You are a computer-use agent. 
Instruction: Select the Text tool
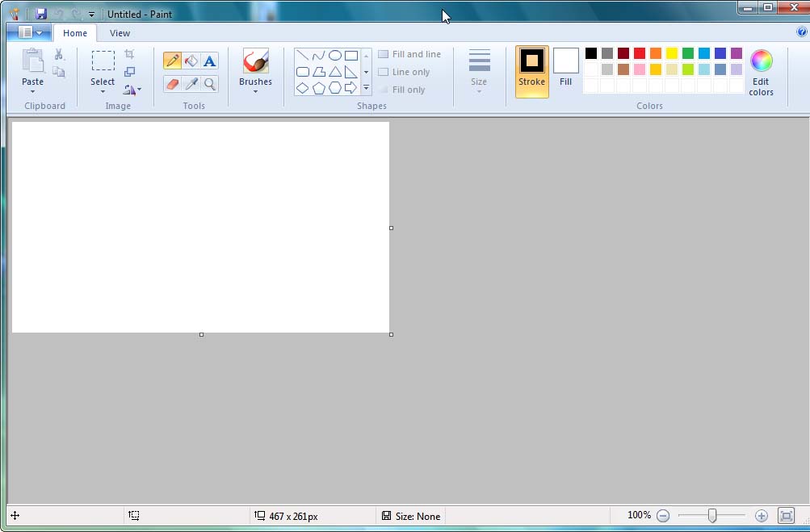209,59
